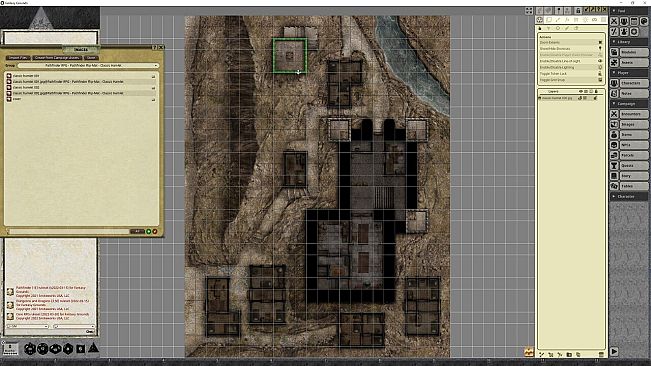Image resolution: width=651 pixels, height=366 pixels.
Task: Open the Effects paw icon in Tool section
Action: click(x=624, y=32)
